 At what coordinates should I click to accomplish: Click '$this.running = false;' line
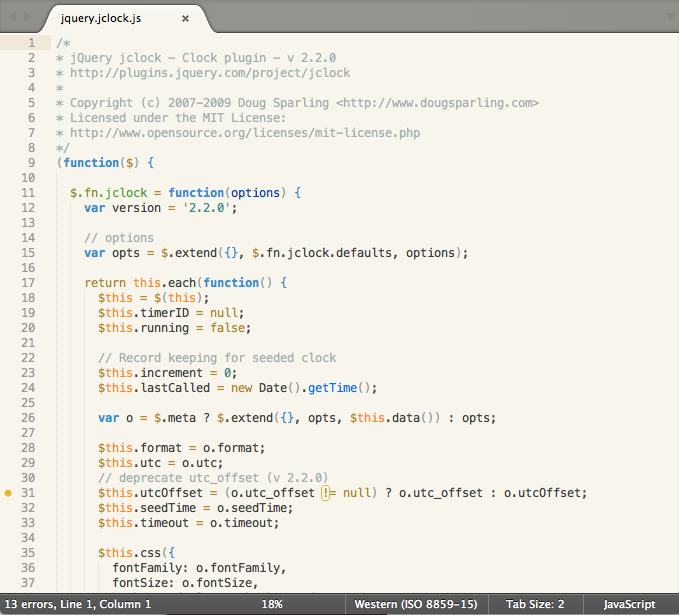(x=175, y=328)
